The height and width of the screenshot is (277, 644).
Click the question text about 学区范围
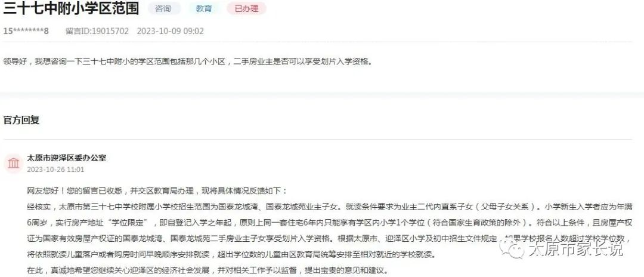187,62
